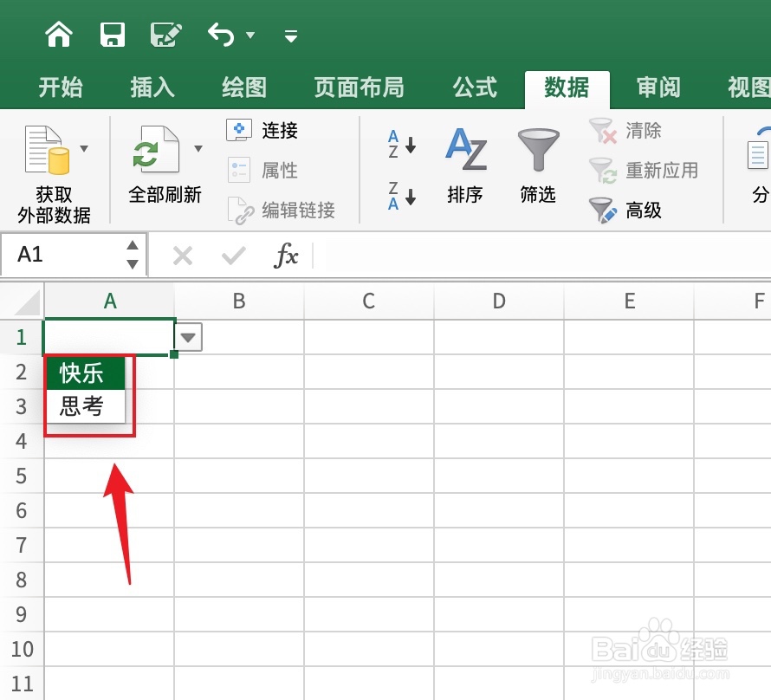Toggle the 筛选 filter funnel
Image resolution: width=771 pixels, height=700 pixels.
click(x=538, y=149)
